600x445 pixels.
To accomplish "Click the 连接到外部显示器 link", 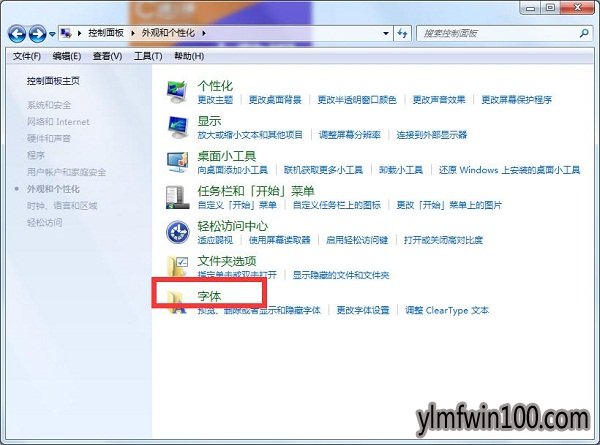I will 432,135.
